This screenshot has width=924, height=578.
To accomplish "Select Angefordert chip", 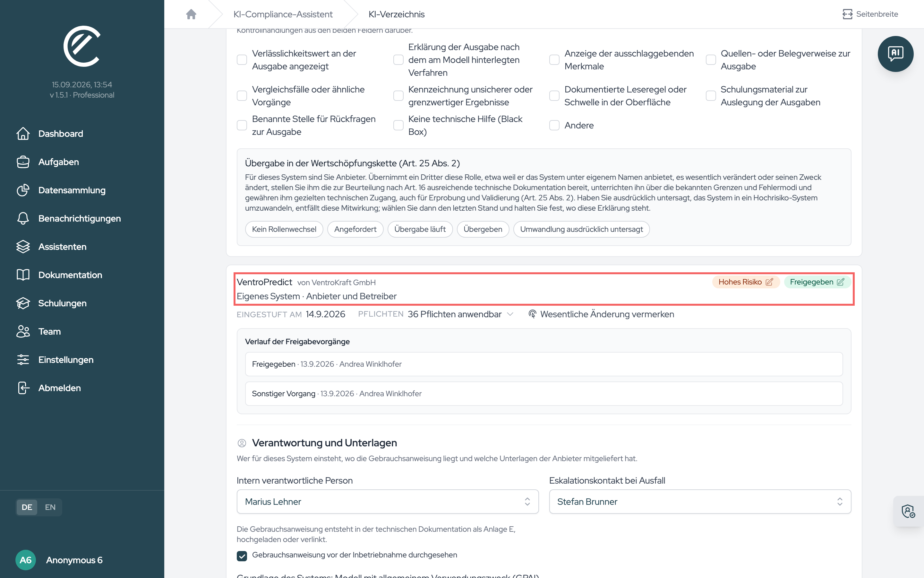I will [355, 229].
